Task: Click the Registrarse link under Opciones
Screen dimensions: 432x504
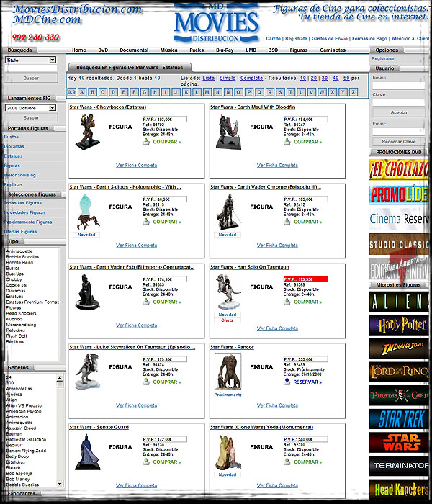Action: [383, 58]
